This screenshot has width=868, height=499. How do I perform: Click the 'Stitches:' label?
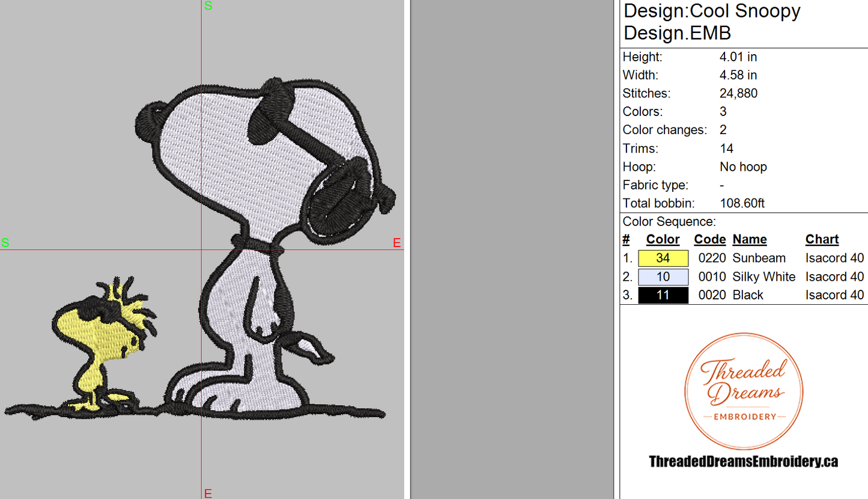click(x=646, y=93)
